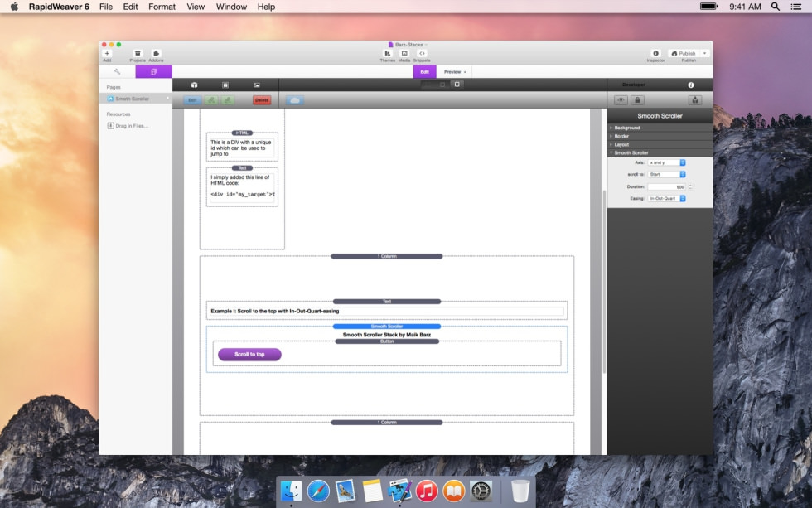Expand the Border section

(x=660, y=136)
